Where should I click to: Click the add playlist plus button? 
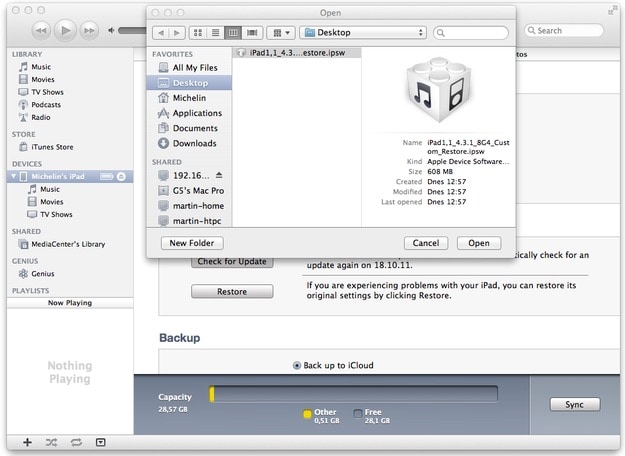(x=27, y=442)
